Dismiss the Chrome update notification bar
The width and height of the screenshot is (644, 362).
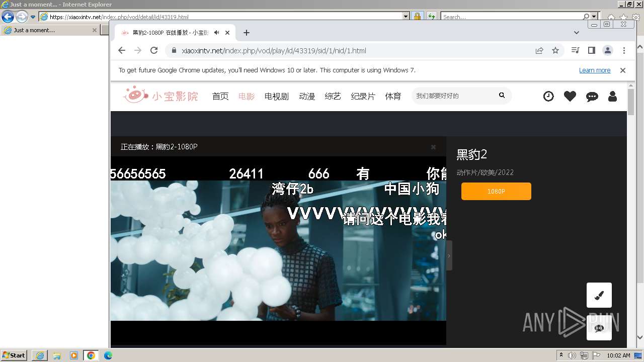point(623,70)
